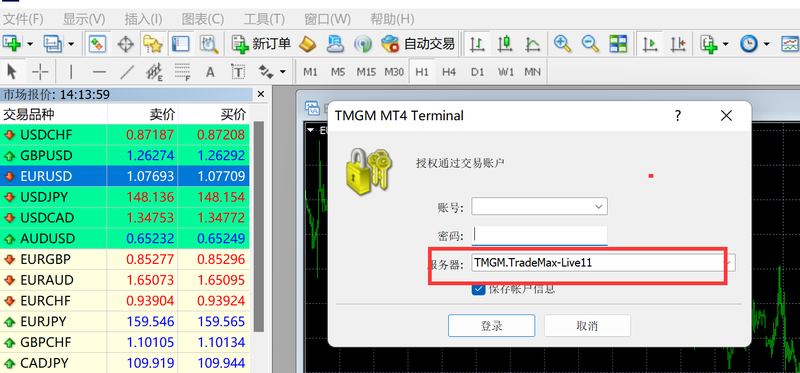
Task: Select the text label T tool
Action: click(x=238, y=72)
